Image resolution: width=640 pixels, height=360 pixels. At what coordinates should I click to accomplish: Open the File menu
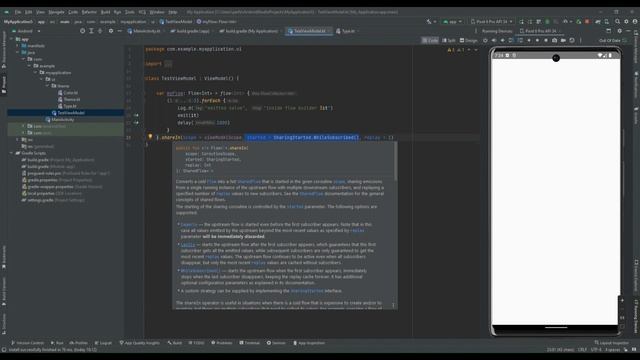click(18, 12)
